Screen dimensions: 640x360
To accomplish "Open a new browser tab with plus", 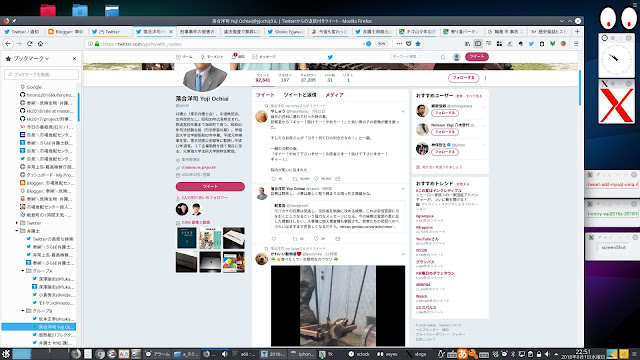I will 577,31.
